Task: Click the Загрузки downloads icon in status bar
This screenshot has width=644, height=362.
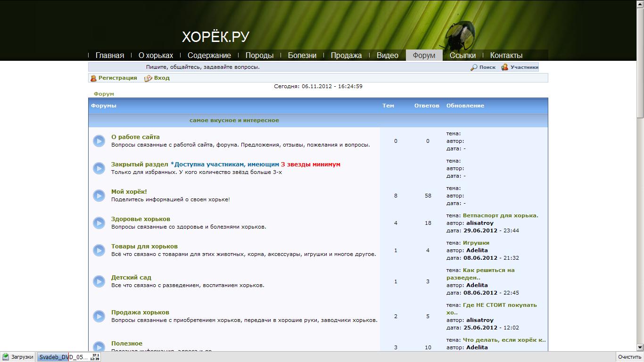Action: (6, 357)
